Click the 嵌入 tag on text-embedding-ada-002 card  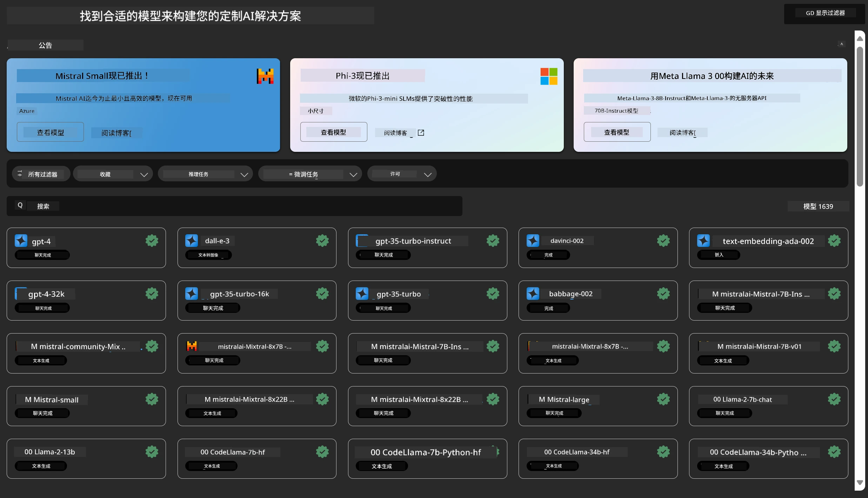719,255
